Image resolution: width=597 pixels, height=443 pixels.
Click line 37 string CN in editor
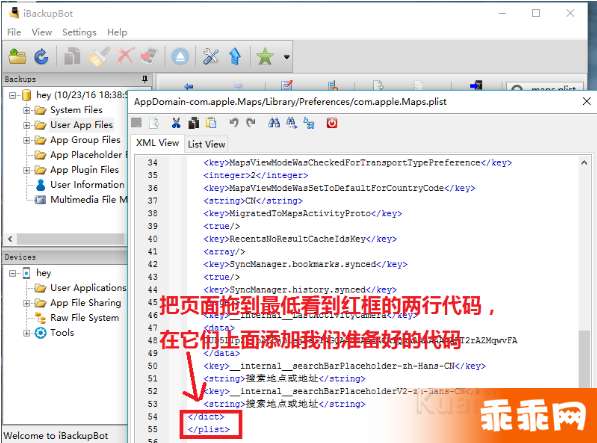click(253, 201)
